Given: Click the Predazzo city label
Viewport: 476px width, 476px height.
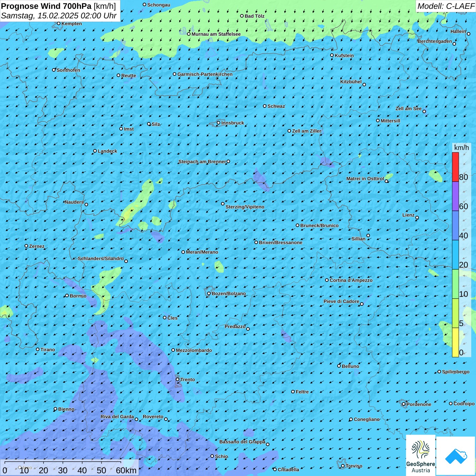Looking at the screenshot, I should (x=235, y=326).
